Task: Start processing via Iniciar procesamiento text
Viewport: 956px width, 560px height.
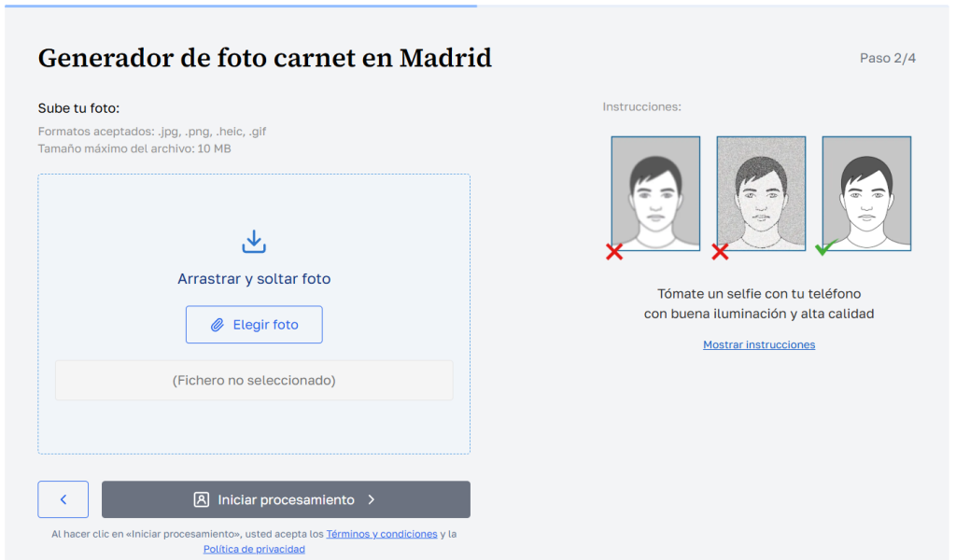Action: coord(286,499)
